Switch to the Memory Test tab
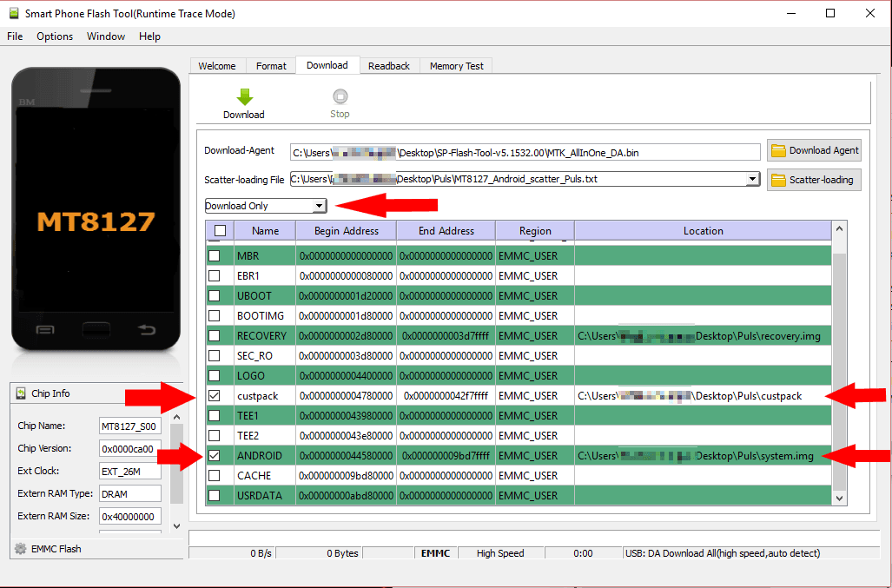Screen dimensions: 892x588 456,66
